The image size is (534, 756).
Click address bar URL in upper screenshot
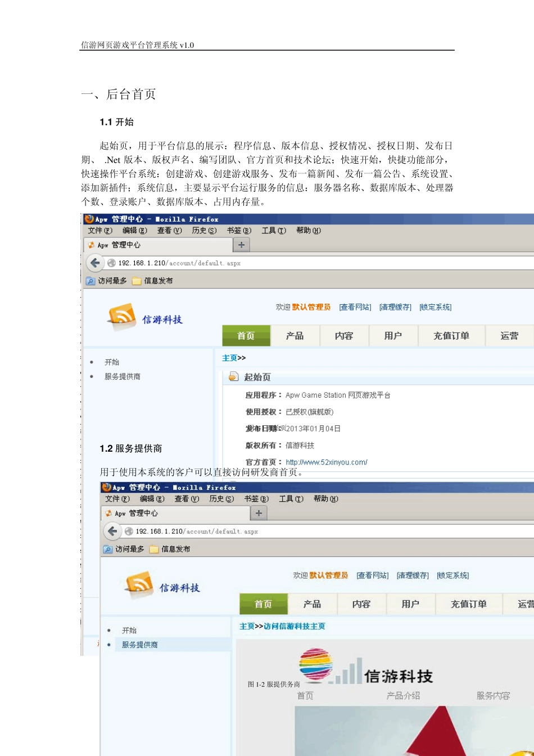[x=179, y=263]
